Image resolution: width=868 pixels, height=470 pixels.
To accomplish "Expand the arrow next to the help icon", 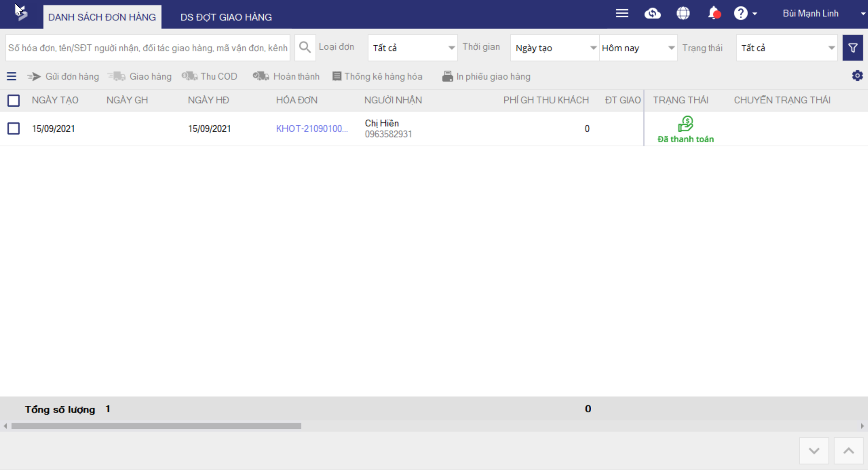I will pyautogui.click(x=754, y=14).
